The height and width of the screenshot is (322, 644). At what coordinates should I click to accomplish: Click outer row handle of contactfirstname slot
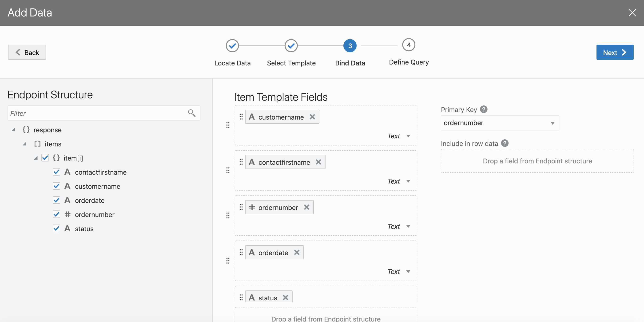[228, 170]
